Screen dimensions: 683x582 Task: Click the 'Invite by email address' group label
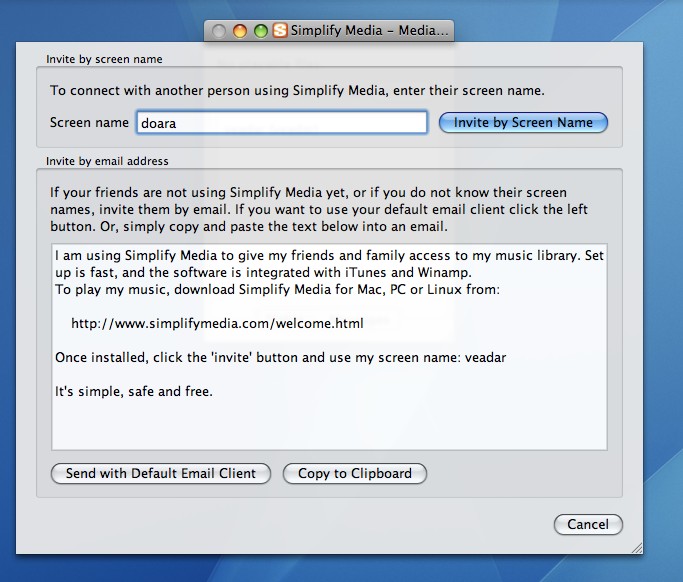(107, 161)
